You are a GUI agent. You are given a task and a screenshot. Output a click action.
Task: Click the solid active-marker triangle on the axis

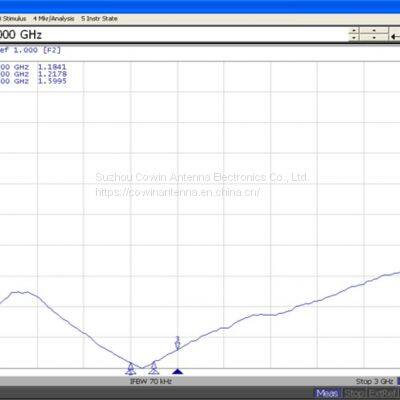[178, 371]
